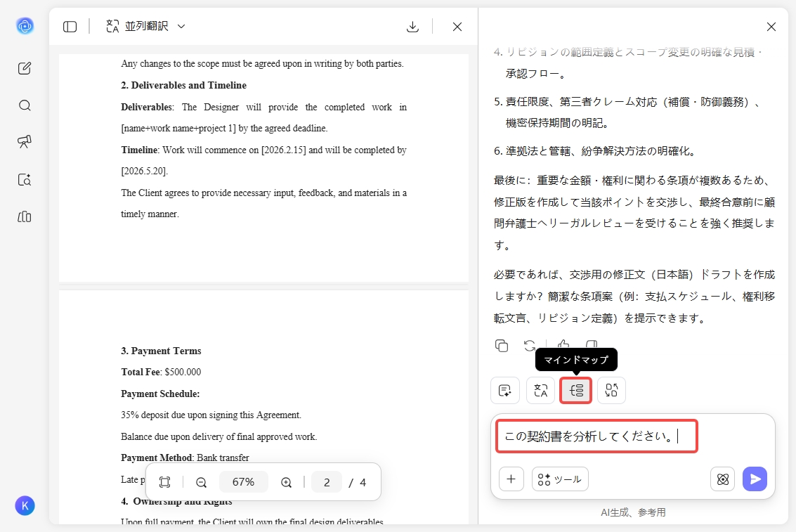Screen dimensions: 796x532
Task: Zoom in on the PDF page
Action: coord(286,482)
